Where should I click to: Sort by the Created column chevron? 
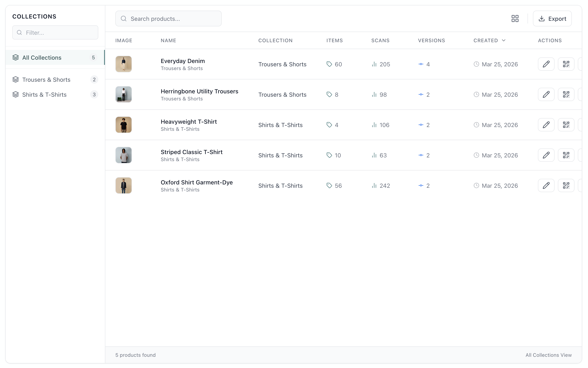click(x=504, y=40)
